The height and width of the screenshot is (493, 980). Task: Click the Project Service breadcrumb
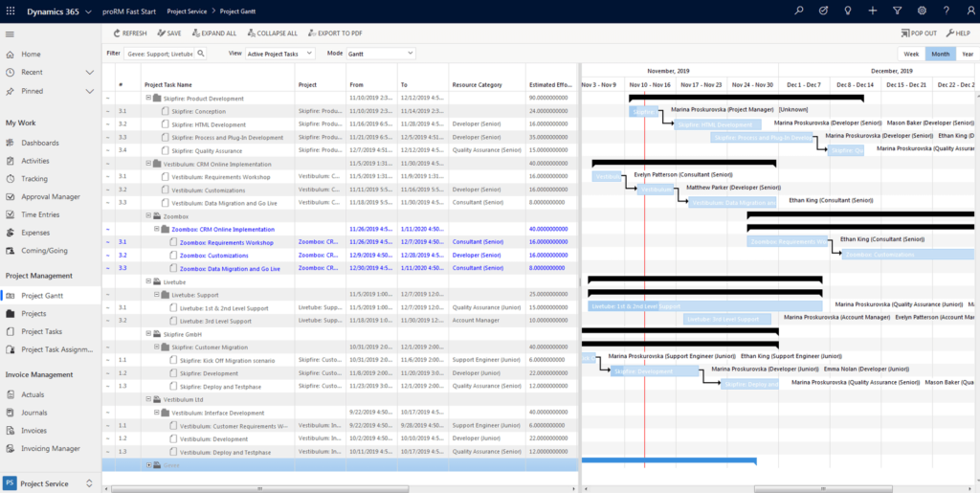(x=187, y=11)
